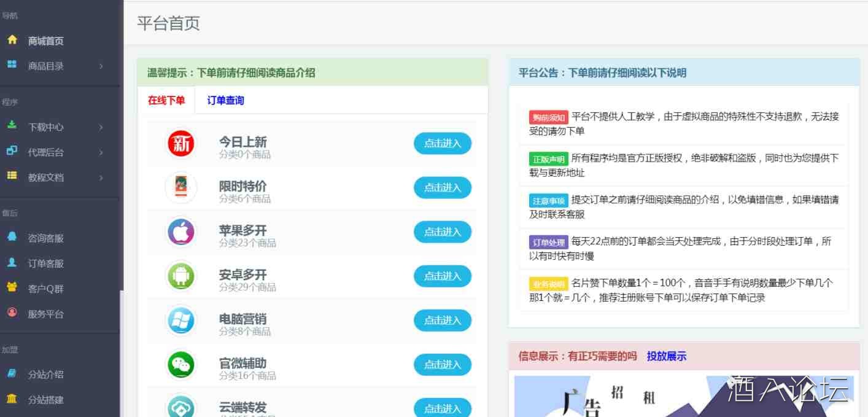Expand the 商品目录 sidebar submenu arrow
This screenshot has width=868, height=417.
point(101,66)
